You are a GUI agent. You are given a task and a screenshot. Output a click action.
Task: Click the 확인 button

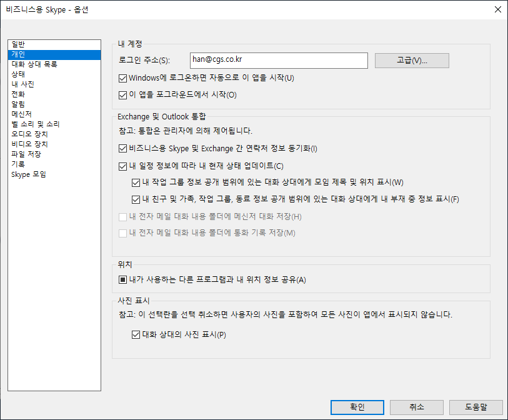pyautogui.click(x=357, y=407)
